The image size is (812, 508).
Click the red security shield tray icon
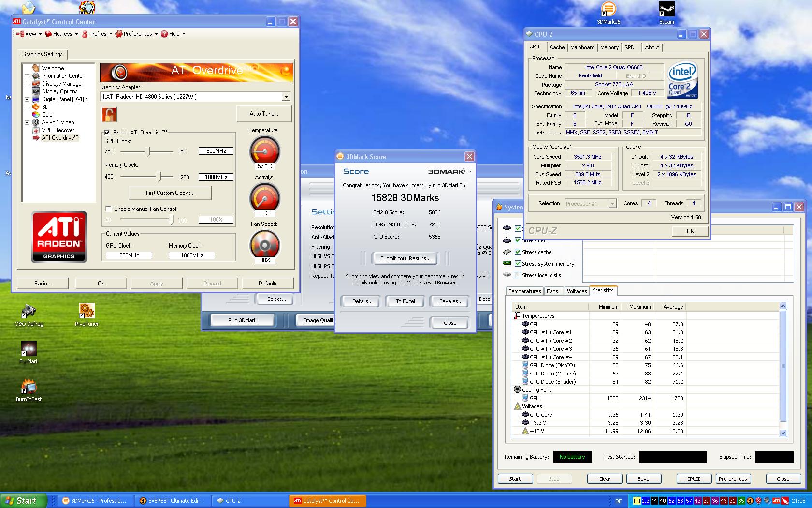tap(759, 501)
